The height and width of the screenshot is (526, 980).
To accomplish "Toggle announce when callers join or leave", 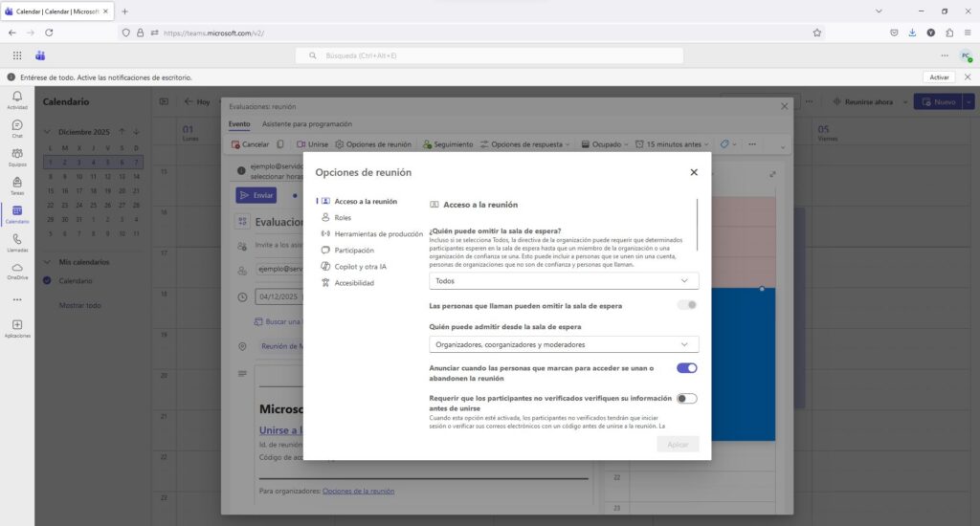I will click(x=687, y=368).
